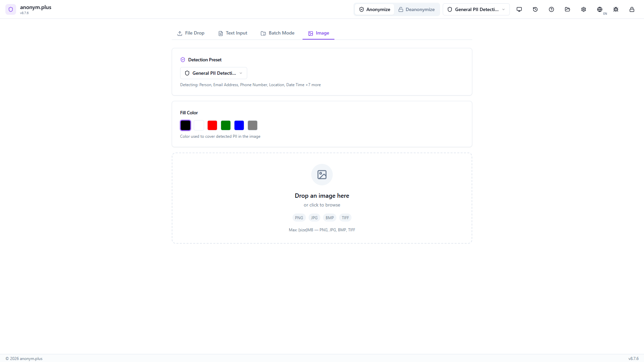This screenshot has width=644, height=362.
Task: Select the red fill color swatch
Action: (x=212, y=125)
